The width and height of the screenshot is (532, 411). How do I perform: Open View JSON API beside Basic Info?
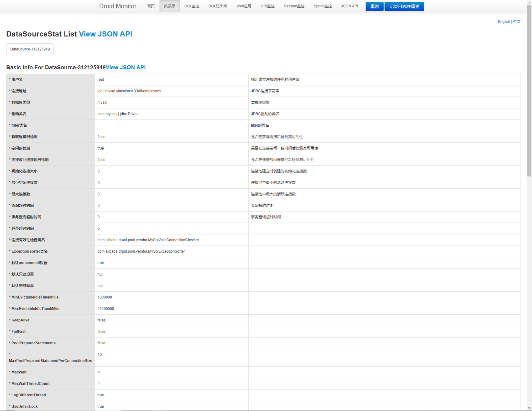126,67
